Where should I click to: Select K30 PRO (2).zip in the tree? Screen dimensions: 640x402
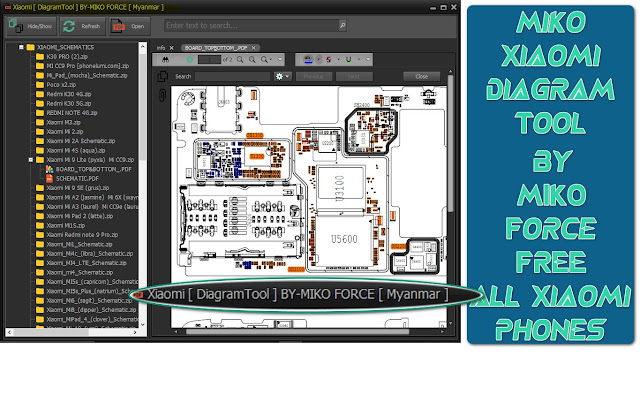tap(67, 57)
